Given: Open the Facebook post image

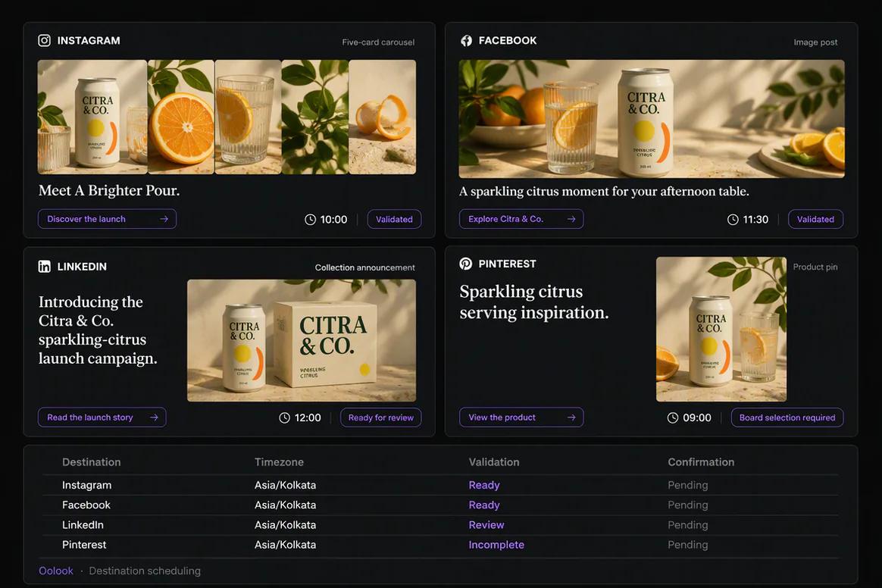Looking at the screenshot, I should pos(652,119).
